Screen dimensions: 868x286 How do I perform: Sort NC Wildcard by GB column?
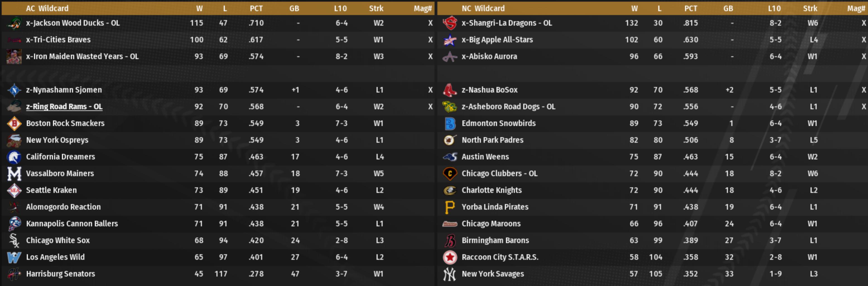tap(728, 8)
